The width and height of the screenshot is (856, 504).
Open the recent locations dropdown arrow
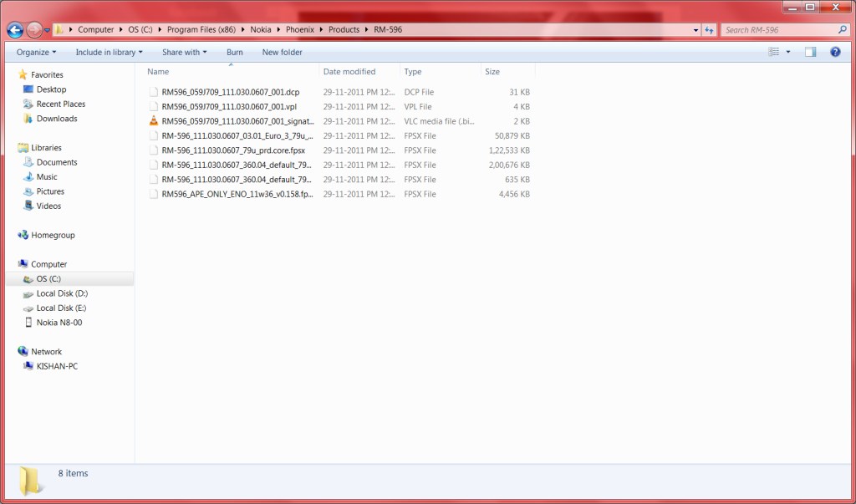47,30
